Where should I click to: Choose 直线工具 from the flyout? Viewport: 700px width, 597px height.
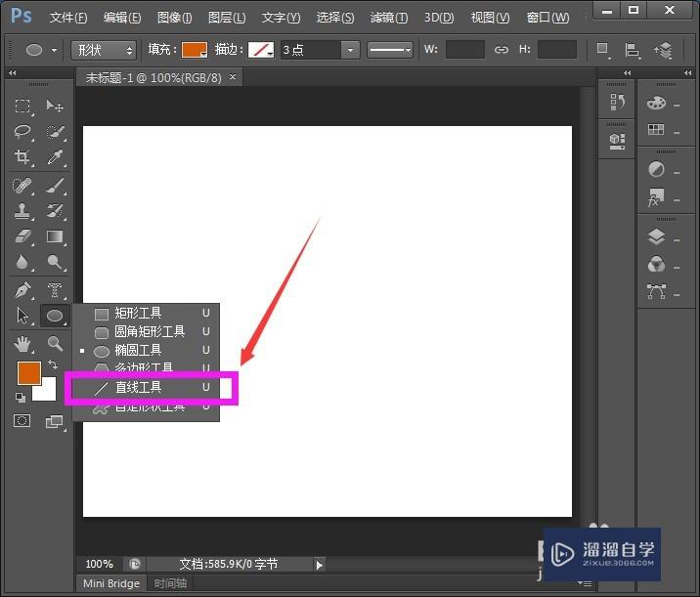point(146,387)
